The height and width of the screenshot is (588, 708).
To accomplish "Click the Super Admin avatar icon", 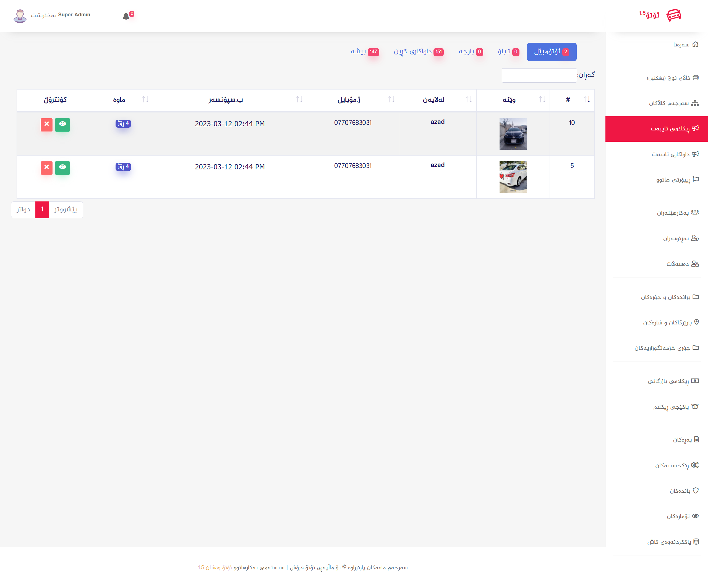I will pos(20,16).
